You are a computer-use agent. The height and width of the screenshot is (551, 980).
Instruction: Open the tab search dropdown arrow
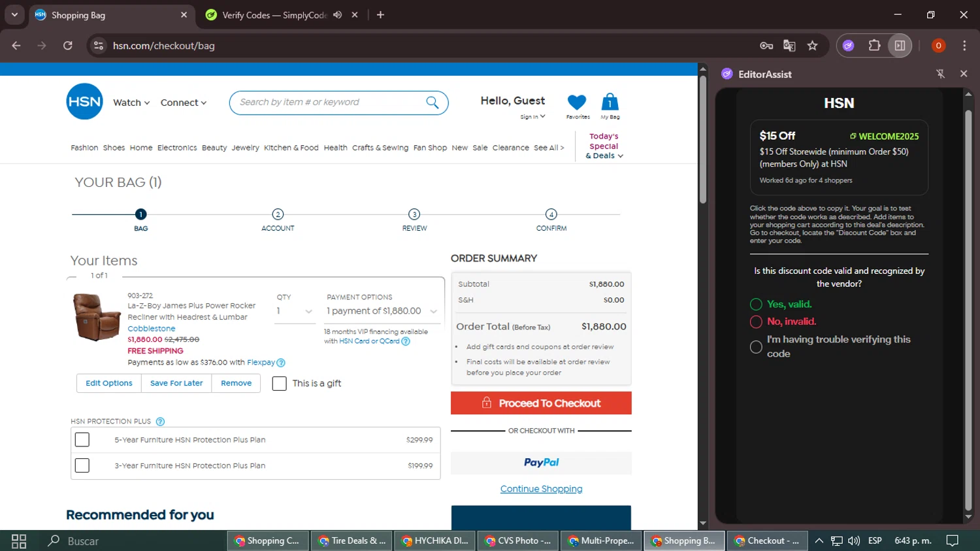point(14,14)
